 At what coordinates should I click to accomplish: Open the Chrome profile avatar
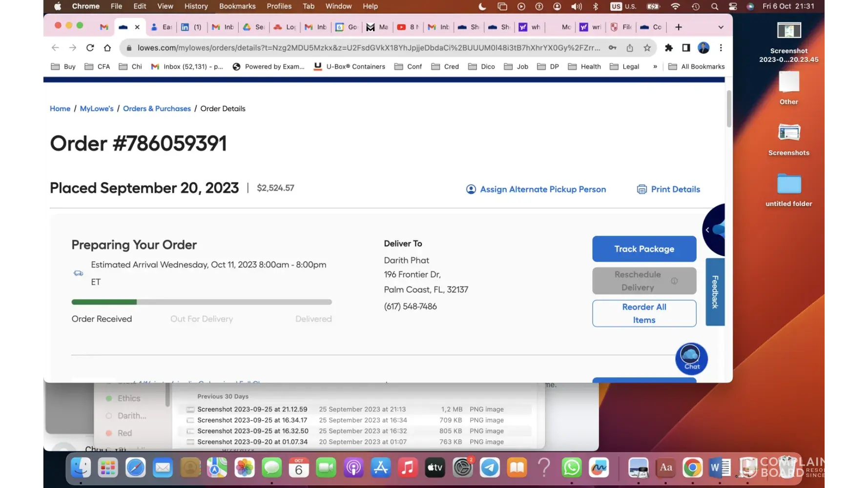pos(703,48)
